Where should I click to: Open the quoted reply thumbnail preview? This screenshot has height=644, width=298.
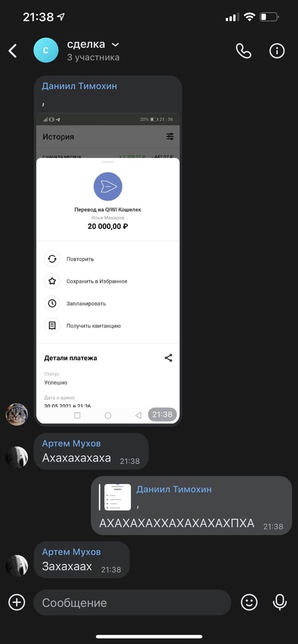pos(117,497)
